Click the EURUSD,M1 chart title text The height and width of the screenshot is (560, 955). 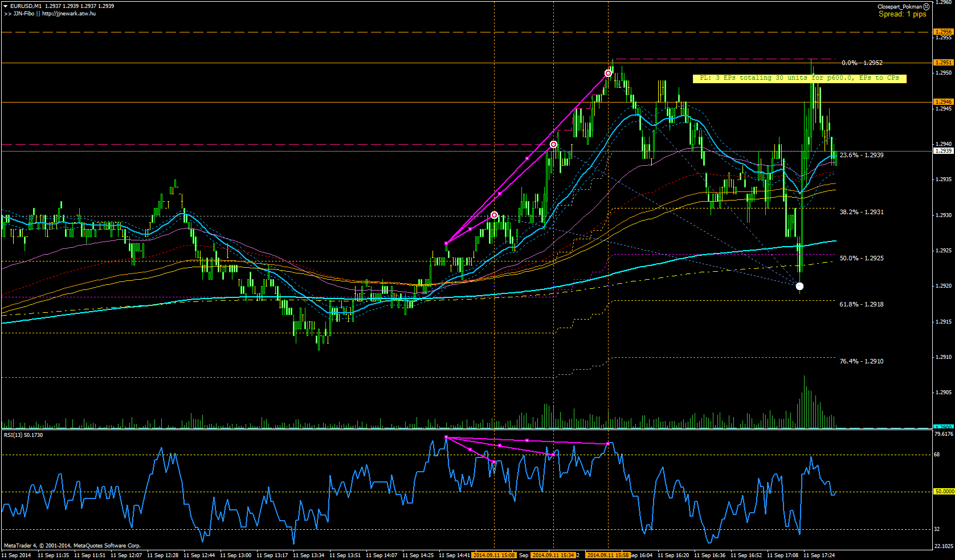pyautogui.click(x=26, y=6)
